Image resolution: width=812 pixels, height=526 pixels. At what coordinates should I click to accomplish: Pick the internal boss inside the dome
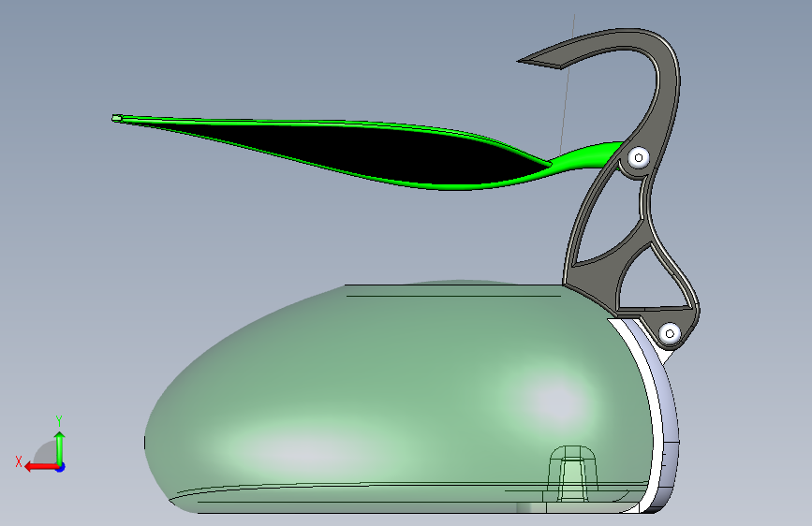pos(572,474)
